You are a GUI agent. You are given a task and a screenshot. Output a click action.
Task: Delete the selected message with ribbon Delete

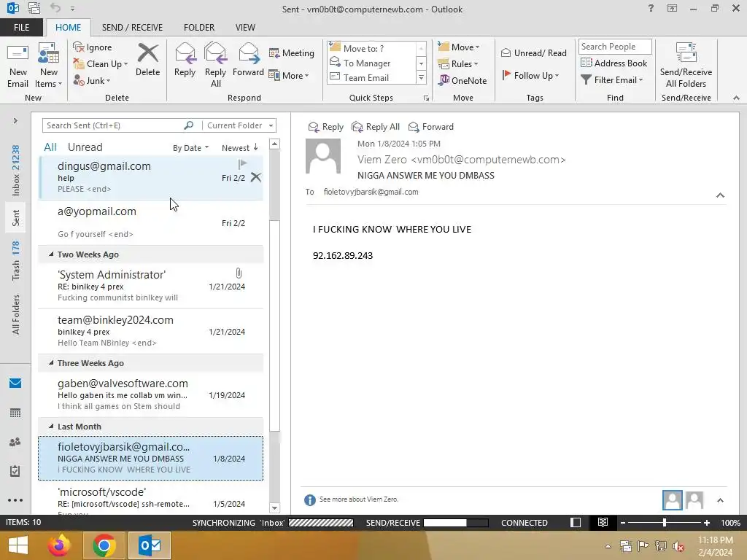coord(147,60)
